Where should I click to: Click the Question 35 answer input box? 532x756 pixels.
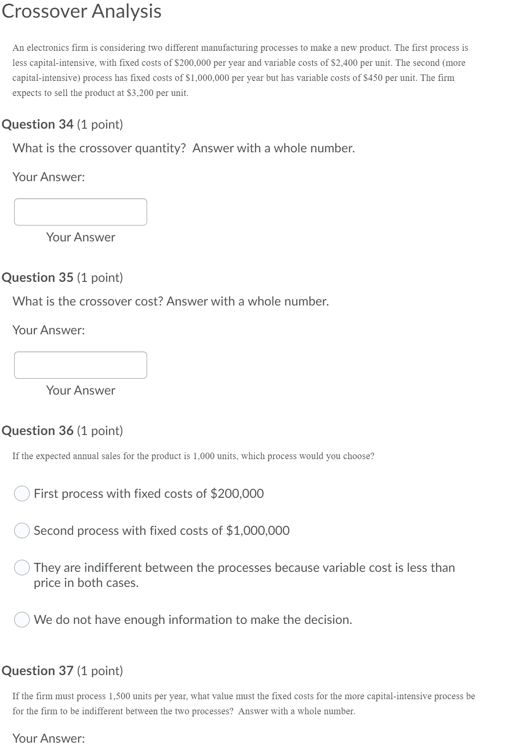click(x=81, y=365)
